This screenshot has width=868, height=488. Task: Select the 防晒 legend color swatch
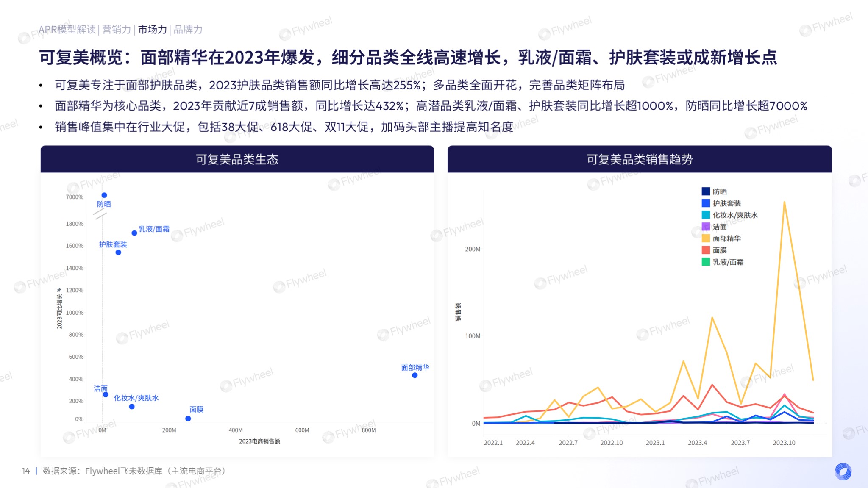706,191
